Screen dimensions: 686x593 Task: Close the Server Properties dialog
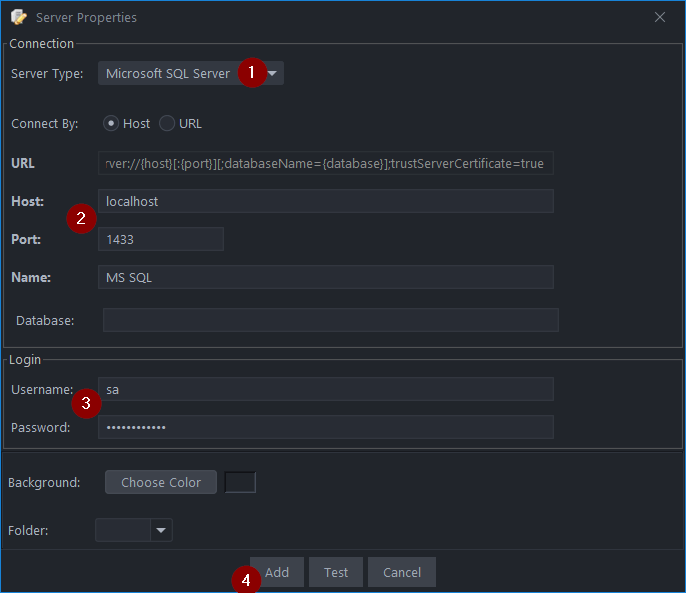660,17
